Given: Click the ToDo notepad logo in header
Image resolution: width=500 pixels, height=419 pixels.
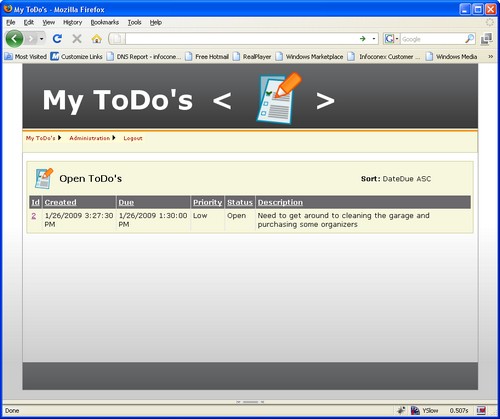Looking at the screenshot, I should (279, 98).
